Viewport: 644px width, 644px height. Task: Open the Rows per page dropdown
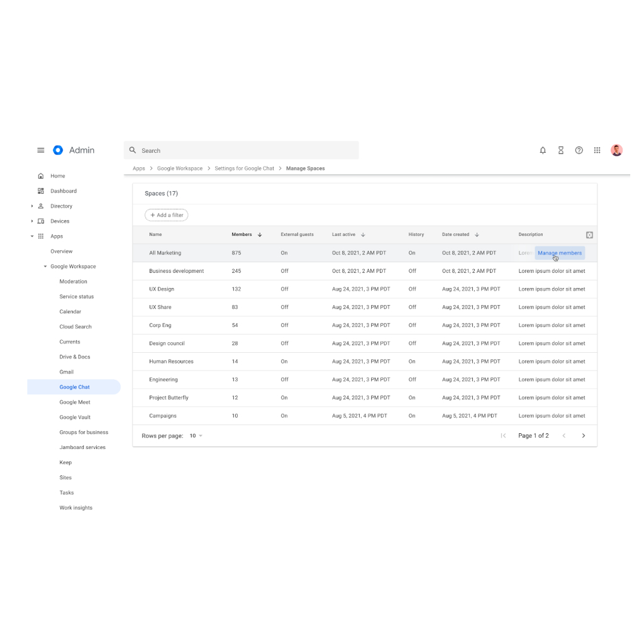196,436
